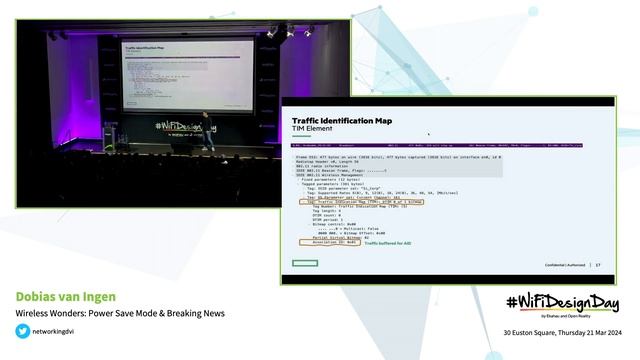
Task: Click the slide heading Traffic Identification Map
Action: coord(342,121)
